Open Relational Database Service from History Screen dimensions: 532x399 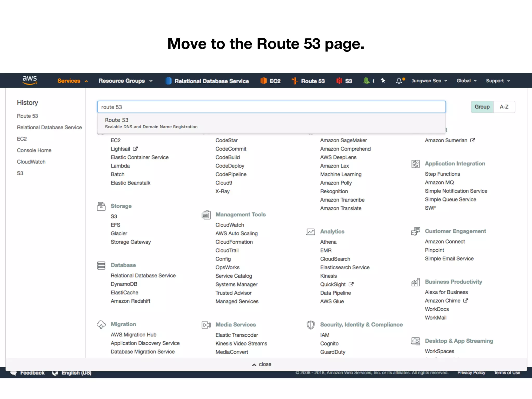[x=49, y=128]
